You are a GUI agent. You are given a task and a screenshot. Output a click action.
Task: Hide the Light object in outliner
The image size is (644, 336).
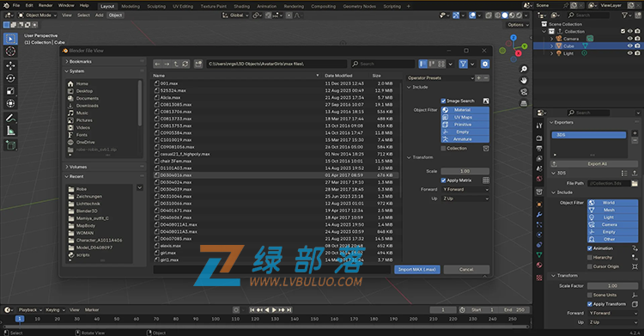tap(630, 53)
